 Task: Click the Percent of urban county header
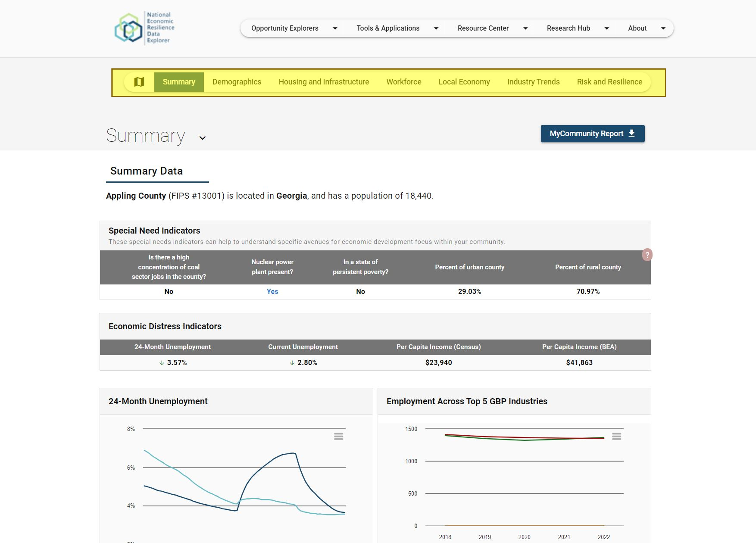(x=469, y=267)
